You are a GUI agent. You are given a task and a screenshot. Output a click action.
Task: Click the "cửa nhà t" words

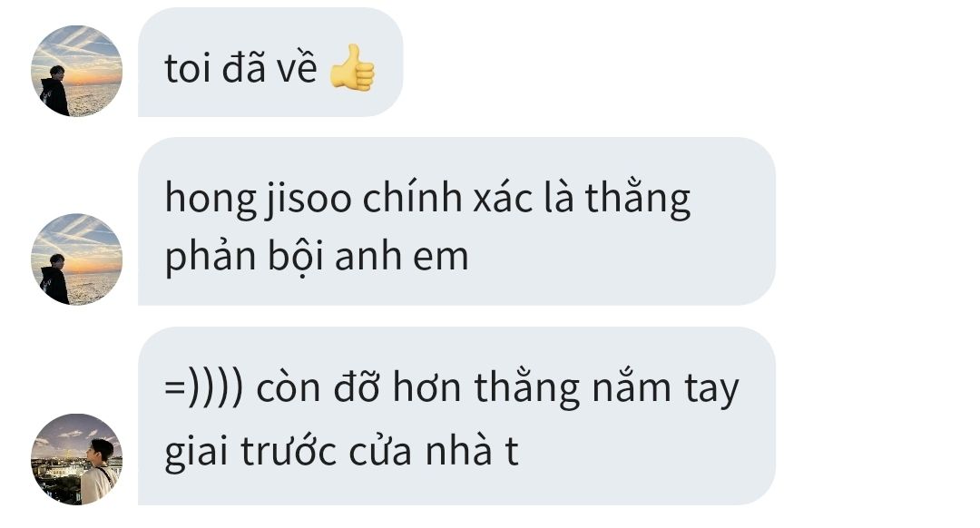point(434,450)
